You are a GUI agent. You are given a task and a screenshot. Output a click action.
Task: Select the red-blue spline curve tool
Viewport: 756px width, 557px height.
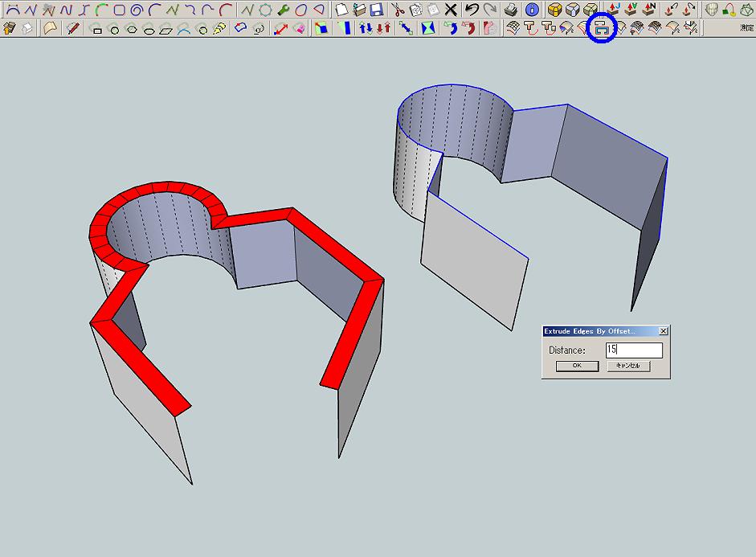click(66, 9)
